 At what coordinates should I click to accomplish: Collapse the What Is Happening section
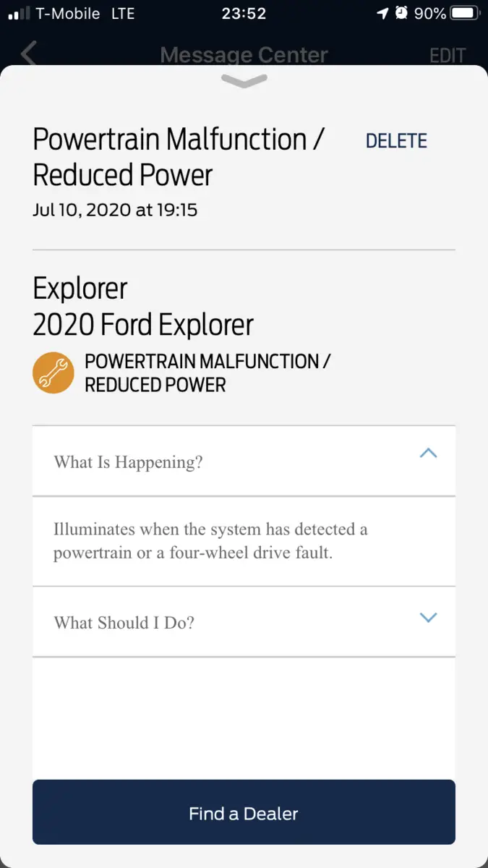[x=244, y=461]
